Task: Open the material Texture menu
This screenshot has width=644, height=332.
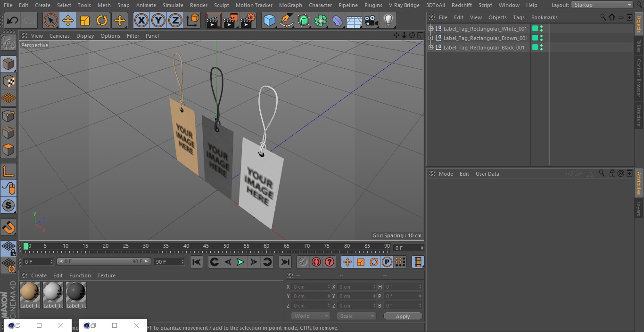Action: click(107, 275)
